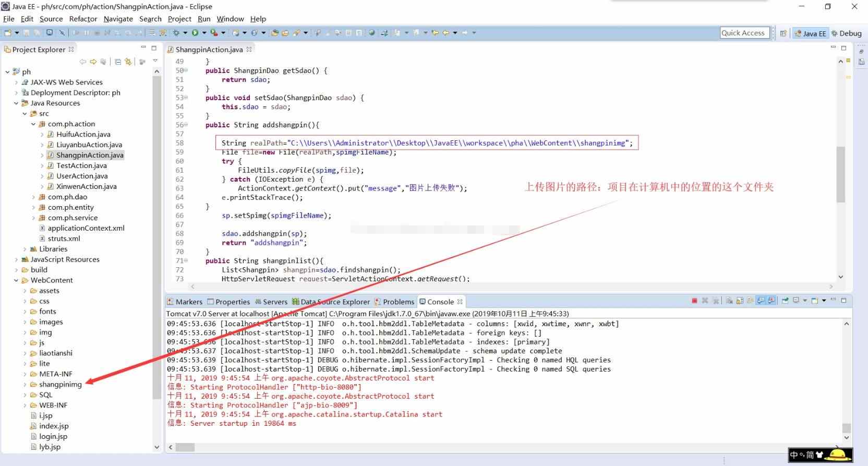Click the Open Console icon

tap(815, 301)
